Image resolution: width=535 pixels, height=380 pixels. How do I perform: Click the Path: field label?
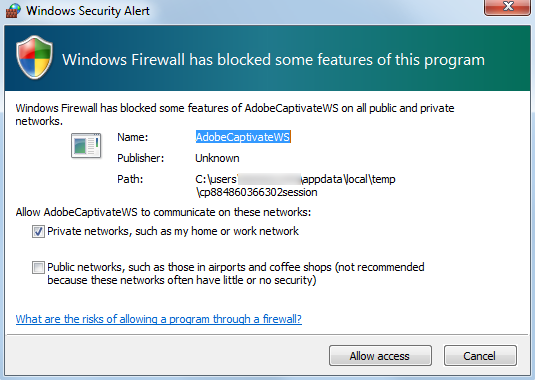130,179
